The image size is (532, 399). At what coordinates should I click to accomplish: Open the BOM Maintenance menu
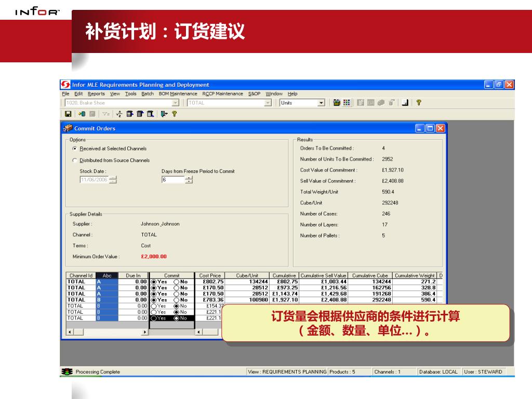pos(178,94)
